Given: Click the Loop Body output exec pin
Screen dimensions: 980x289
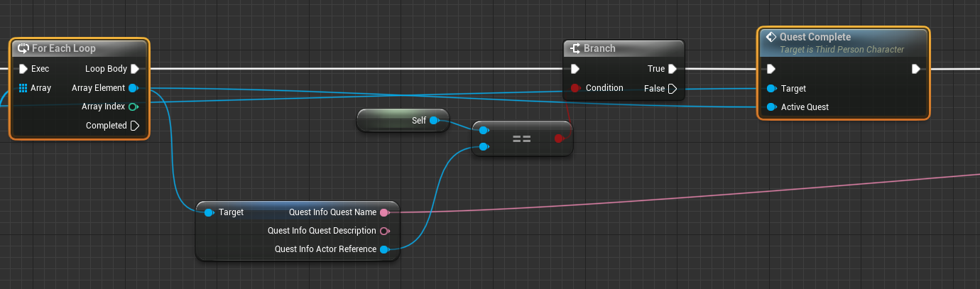Looking at the screenshot, I should [134, 69].
